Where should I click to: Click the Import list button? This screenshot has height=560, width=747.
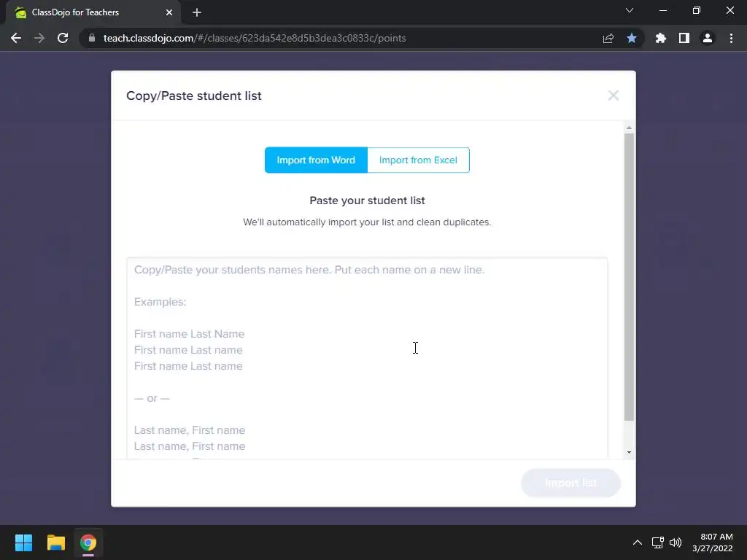(x=570, y=483)
